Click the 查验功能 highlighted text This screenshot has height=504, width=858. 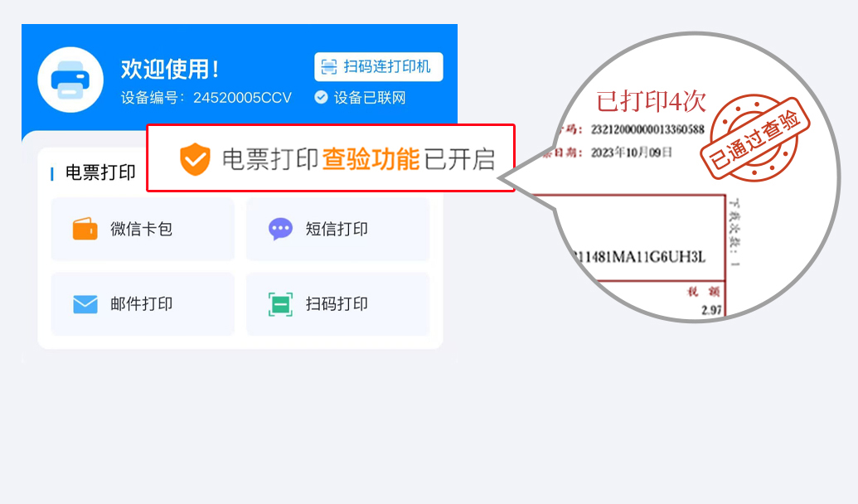click(371, 159)
